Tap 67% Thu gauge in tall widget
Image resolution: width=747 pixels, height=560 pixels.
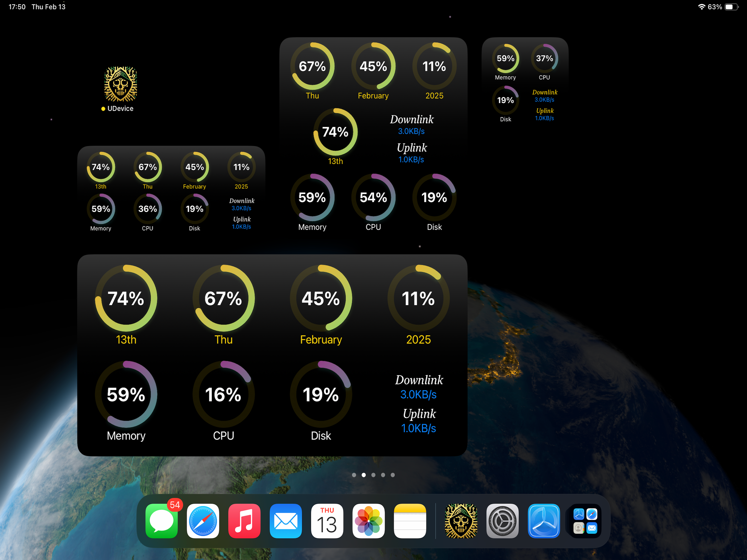coord(312,66)
